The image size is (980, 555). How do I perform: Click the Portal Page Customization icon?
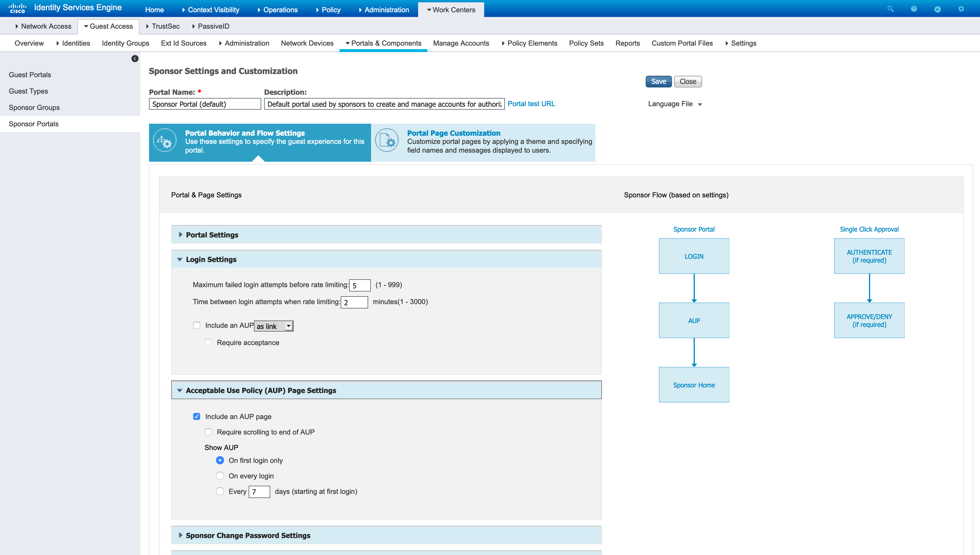tap(387, 140)
